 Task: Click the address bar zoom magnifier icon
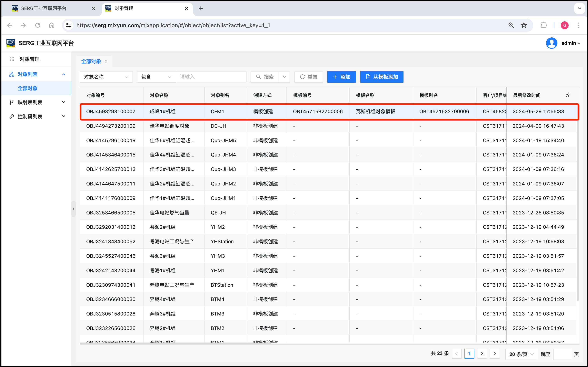511,25
